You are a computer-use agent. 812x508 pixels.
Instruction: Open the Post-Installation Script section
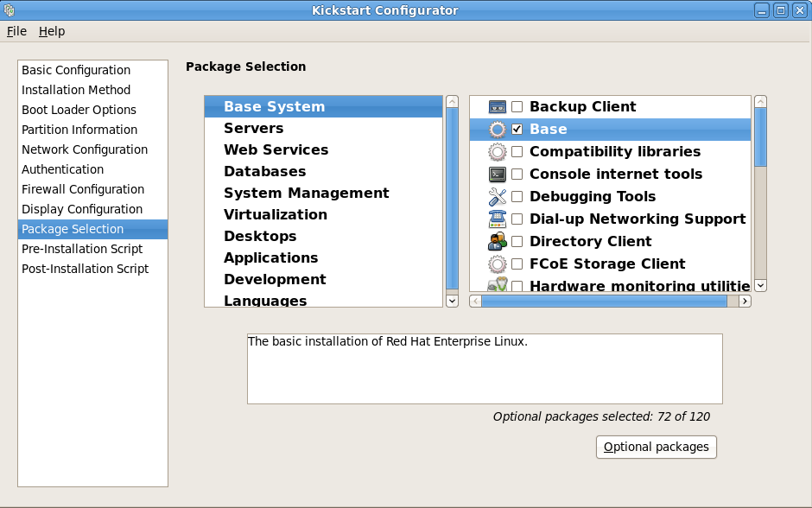[92, 269]
